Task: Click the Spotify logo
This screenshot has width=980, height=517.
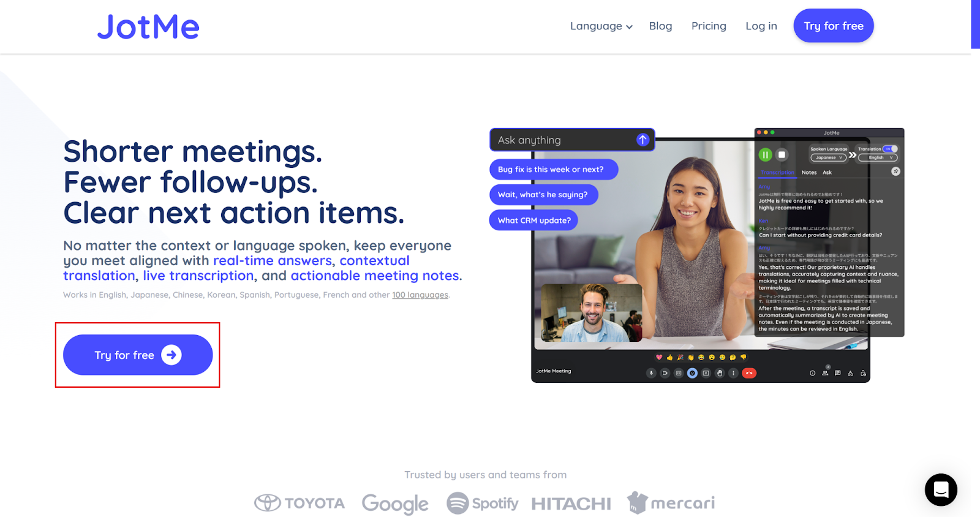Action: tap(483, 503)
